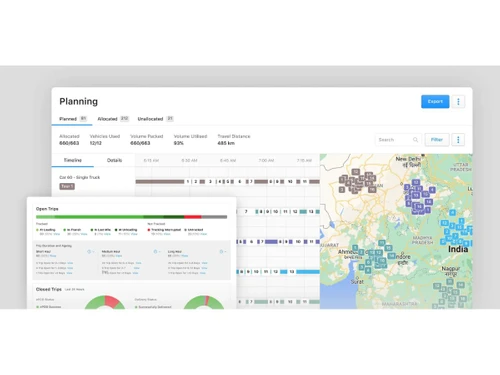Expand the Long Haul time dropdown
Image resolution: width=500 pixels, height=375 pixels.
[x=223, y=252]
